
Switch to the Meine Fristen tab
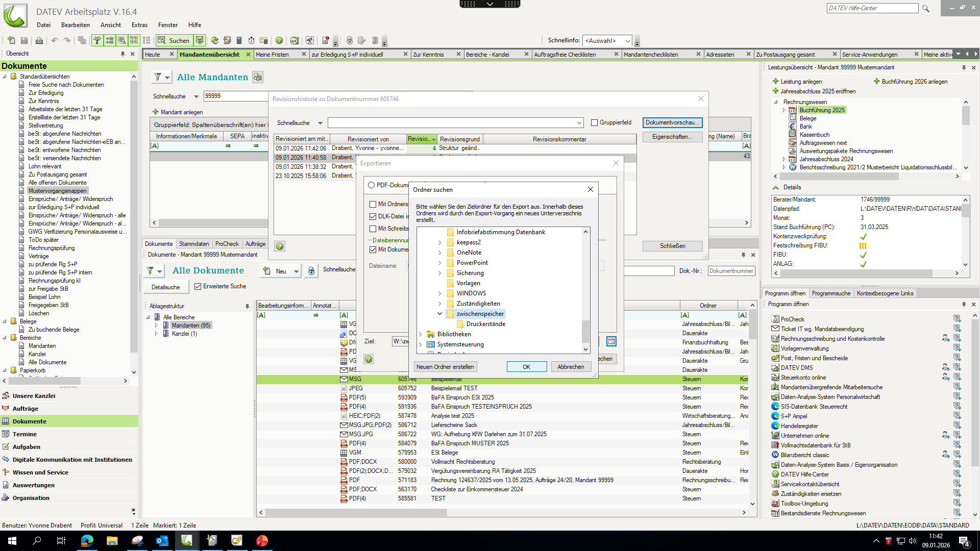272,55
